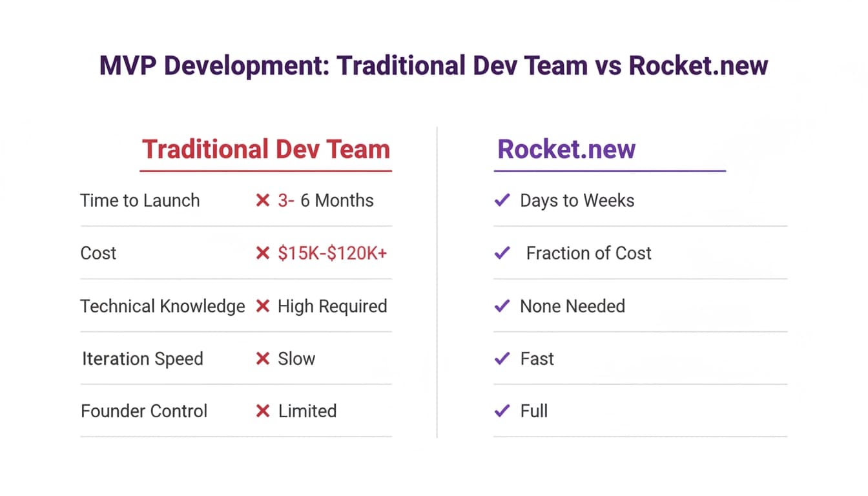Select the Slow iteration value
The image size is (868, 496).
pos(296,359)
